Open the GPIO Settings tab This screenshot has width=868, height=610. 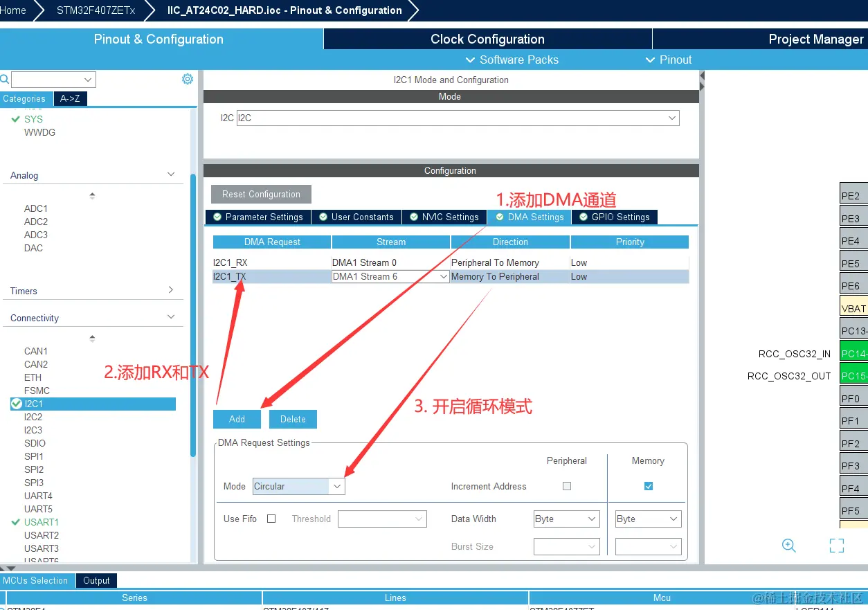(614, 217)
